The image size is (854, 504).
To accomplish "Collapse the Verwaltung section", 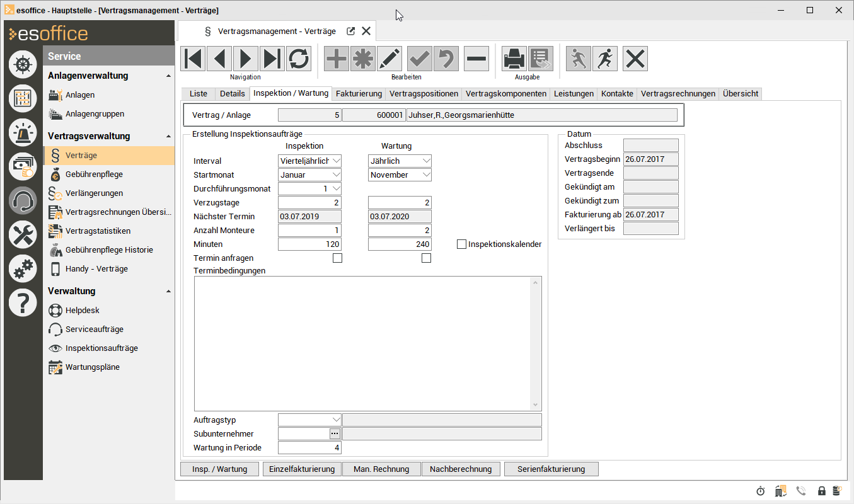I will click(168, 292).
